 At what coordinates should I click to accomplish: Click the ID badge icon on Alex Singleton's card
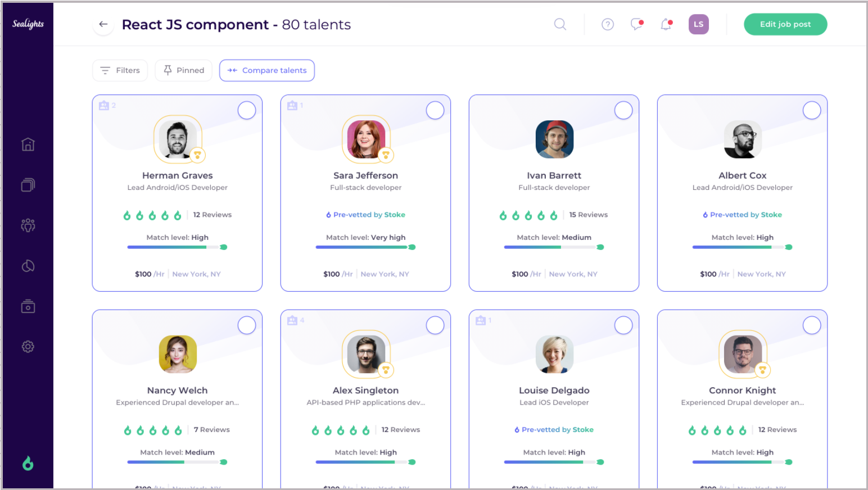[x=292, y=320]
